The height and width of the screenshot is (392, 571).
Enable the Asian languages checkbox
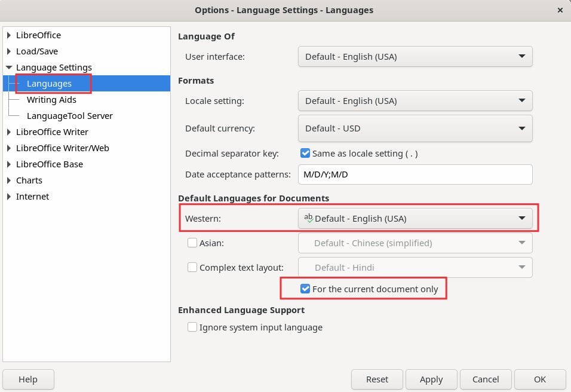tap(192, 243)
